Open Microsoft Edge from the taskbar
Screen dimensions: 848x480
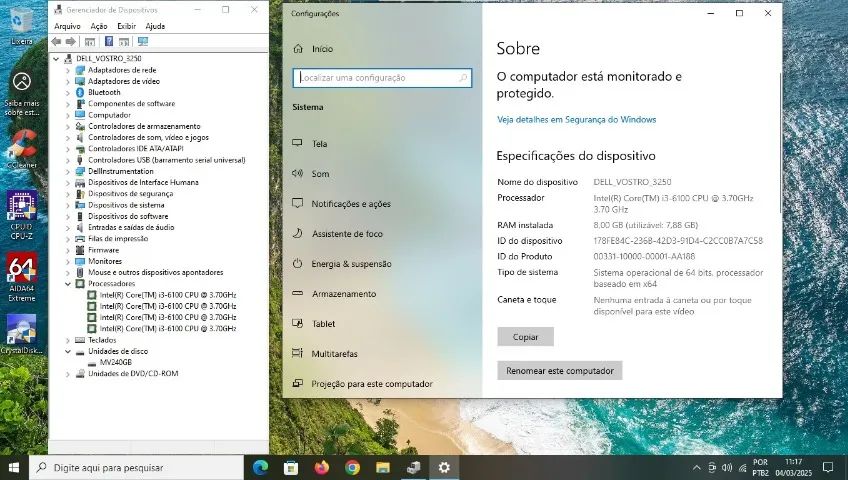[x=261, y=468]
